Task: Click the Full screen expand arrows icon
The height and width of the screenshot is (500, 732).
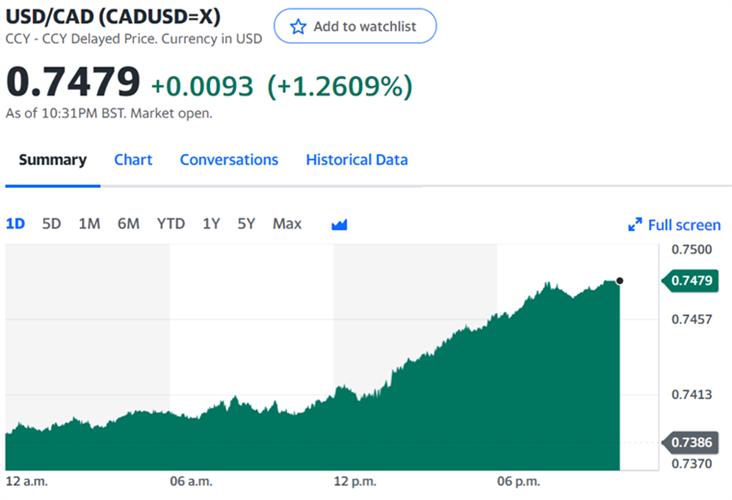Action: tap(635, 225)
